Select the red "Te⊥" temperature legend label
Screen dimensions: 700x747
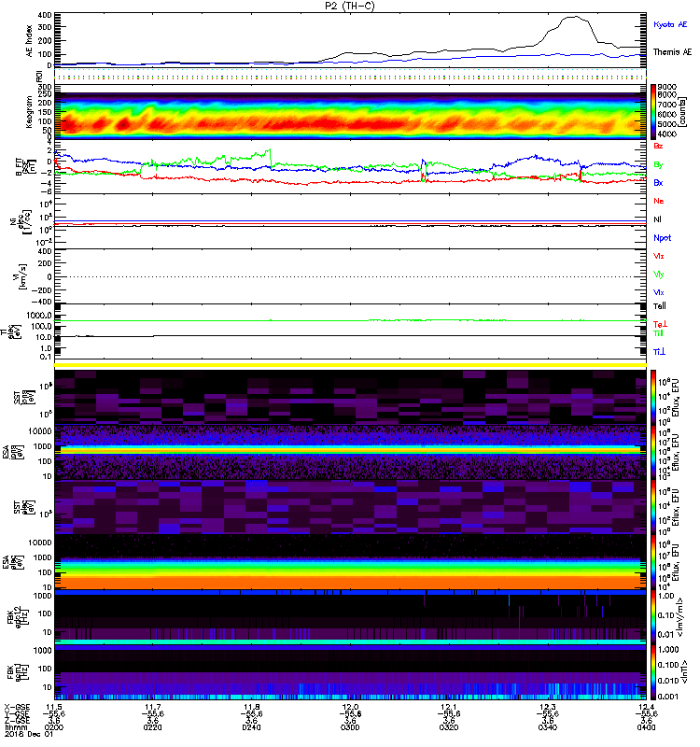(x=660, y=324)
